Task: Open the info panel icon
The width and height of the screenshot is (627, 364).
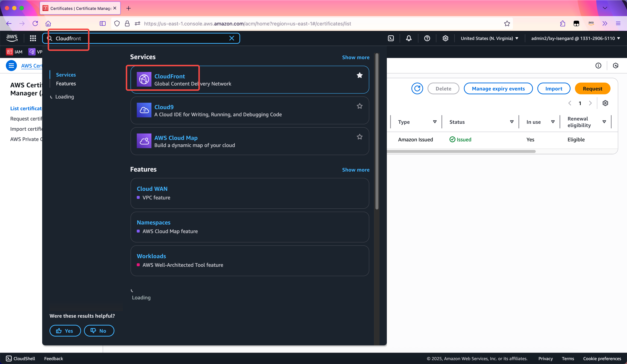Action: [x=598, y=66]
